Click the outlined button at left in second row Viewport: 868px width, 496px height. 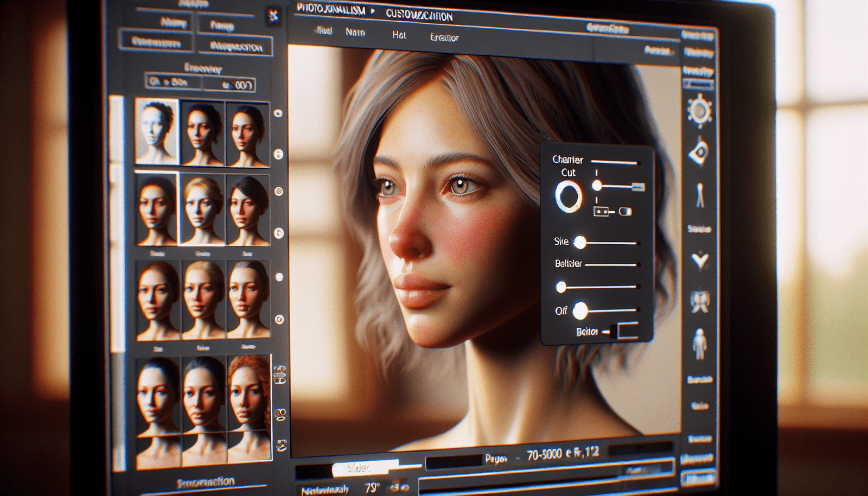tap(156, 42)
